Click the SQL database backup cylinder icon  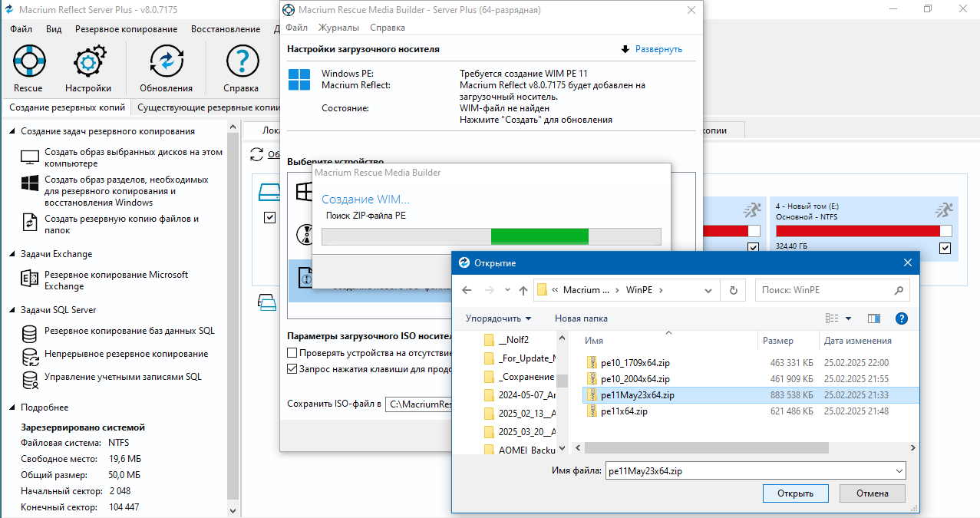[30, 334]
